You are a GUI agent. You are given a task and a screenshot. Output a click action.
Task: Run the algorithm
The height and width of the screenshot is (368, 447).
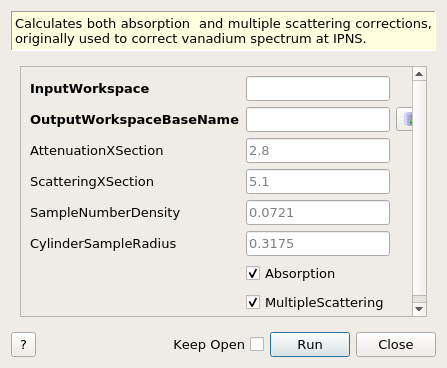tap(310, 344)
